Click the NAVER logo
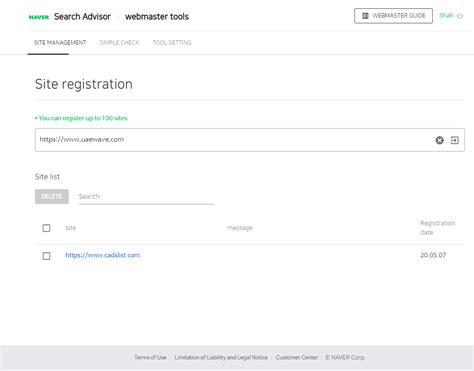The height and width of the screenshot is (371, 474). pyautogui.click(x=39, y=17)
